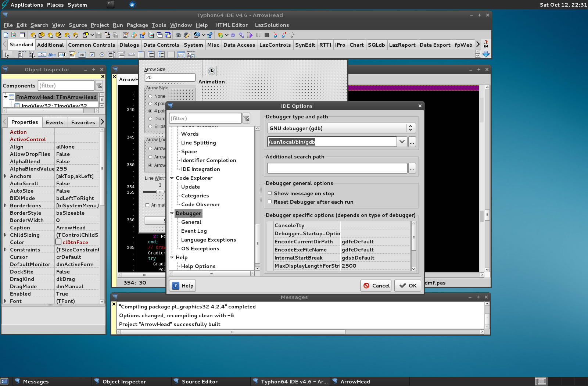Click the Help button in IDE Options
This screenshot has height=386, width=588.
pos(183,286)
